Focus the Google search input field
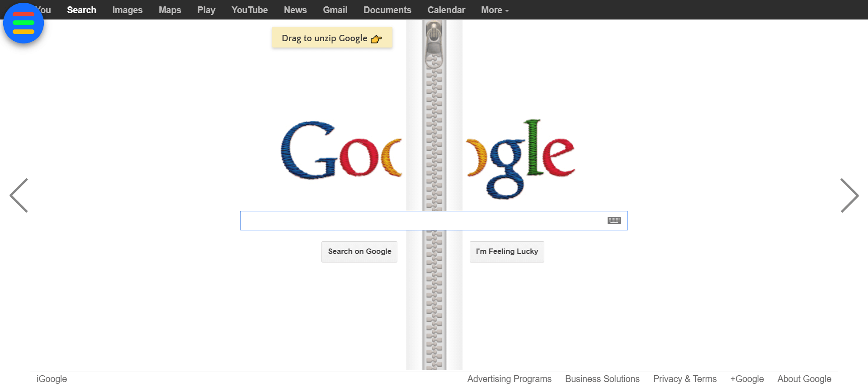Image resolution: width=868 pixels, height=387 pixels. point(434,220)
